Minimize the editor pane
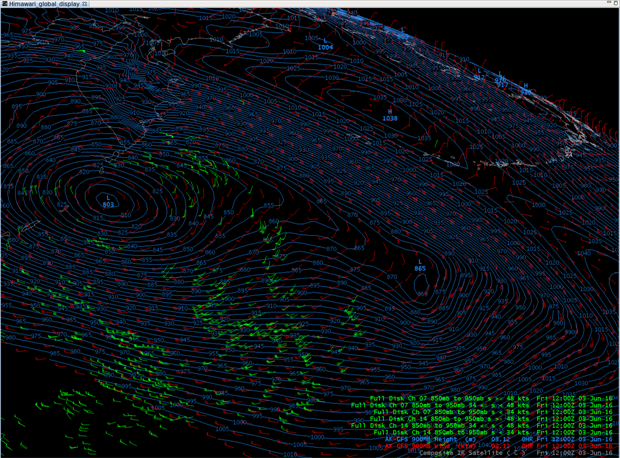The height and width of the screenshot is (458, 620). [609, 2]
